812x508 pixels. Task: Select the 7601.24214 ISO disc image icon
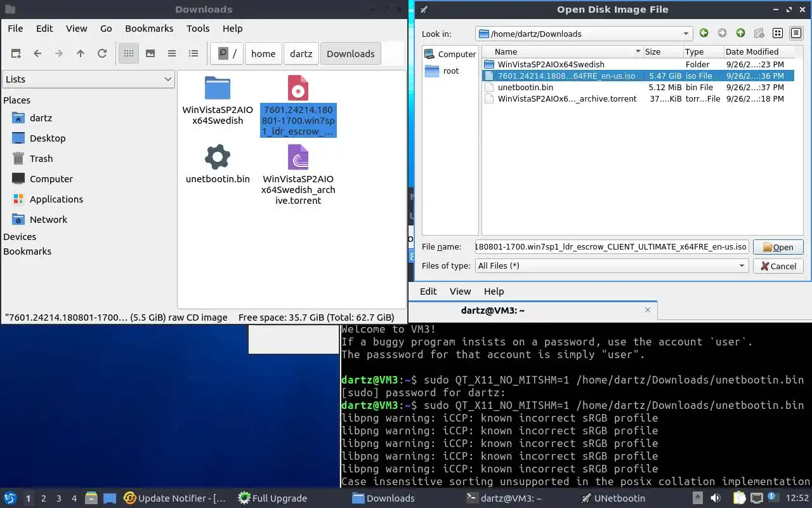(x=298, y=88)
